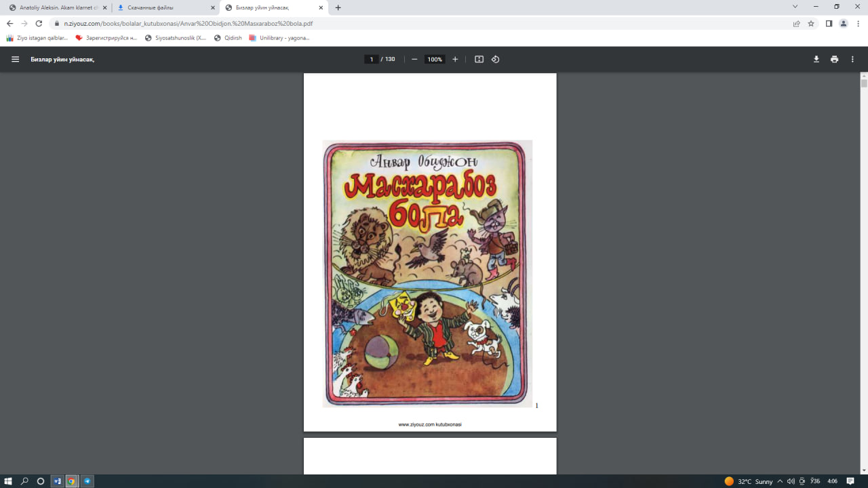The image size is (868, 488).
Task: Click the PDF vertical scrollbar thumb
Action: click(x=864, y=83)
